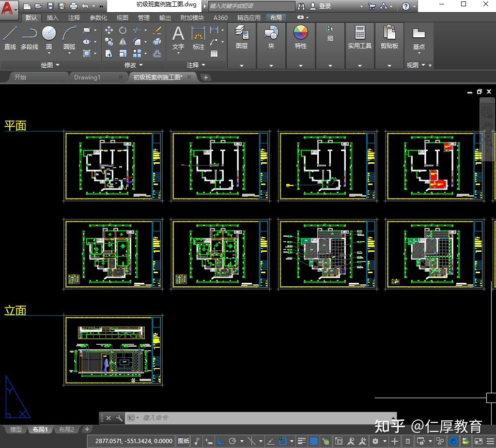This screenshot has height=448, width=496.
Task: Click the 图纸 paper space button
Action: (184, 441)
